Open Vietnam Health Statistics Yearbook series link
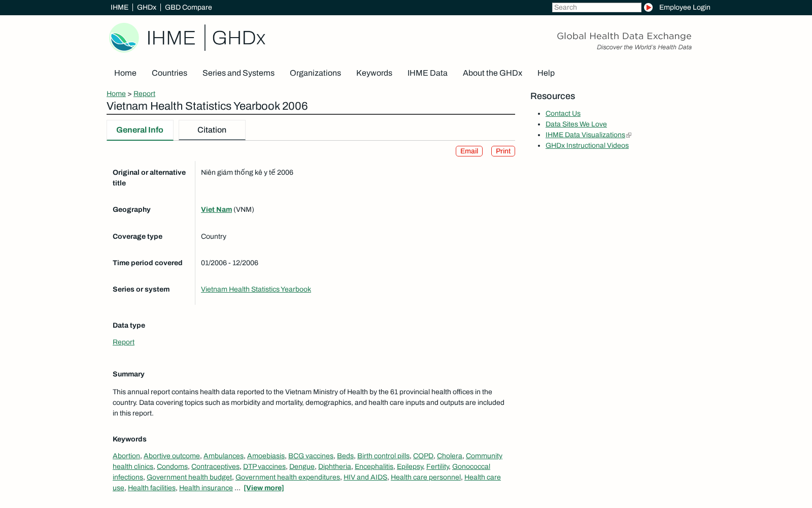 pos(256,290)
